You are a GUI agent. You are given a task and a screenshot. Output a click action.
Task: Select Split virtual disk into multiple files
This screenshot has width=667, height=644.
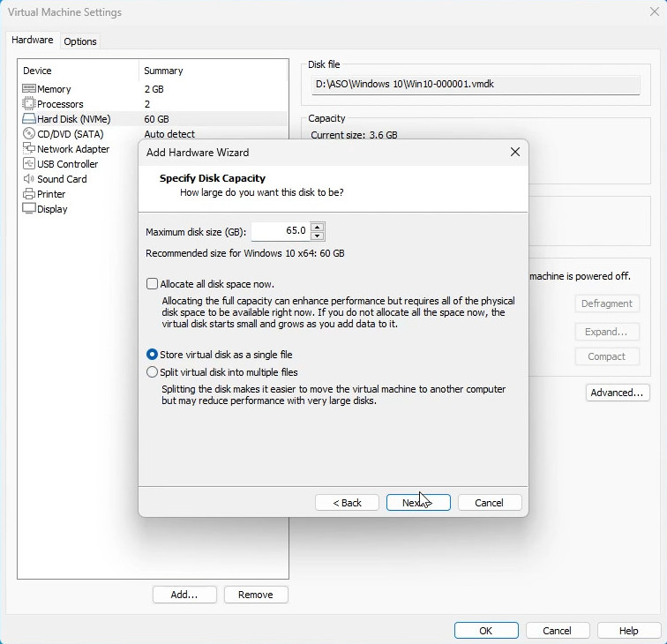[153, 372]
